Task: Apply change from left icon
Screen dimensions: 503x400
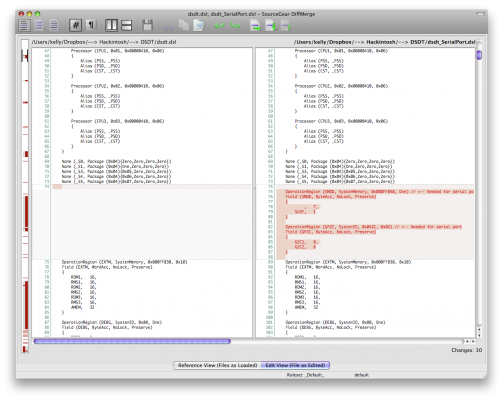Action: [256, 25]
